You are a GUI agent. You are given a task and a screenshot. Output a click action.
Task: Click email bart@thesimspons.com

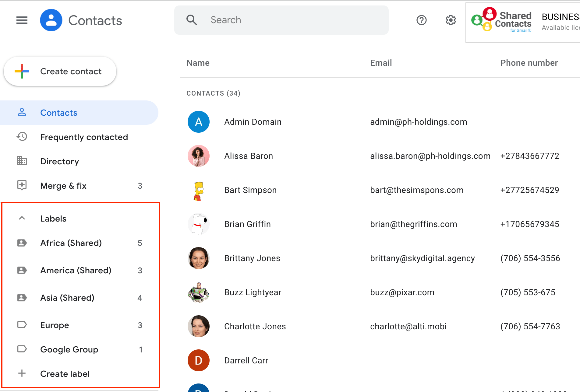[417, 190]
